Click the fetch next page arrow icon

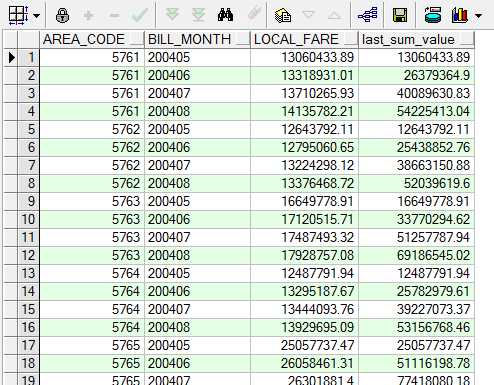(172, 15)
